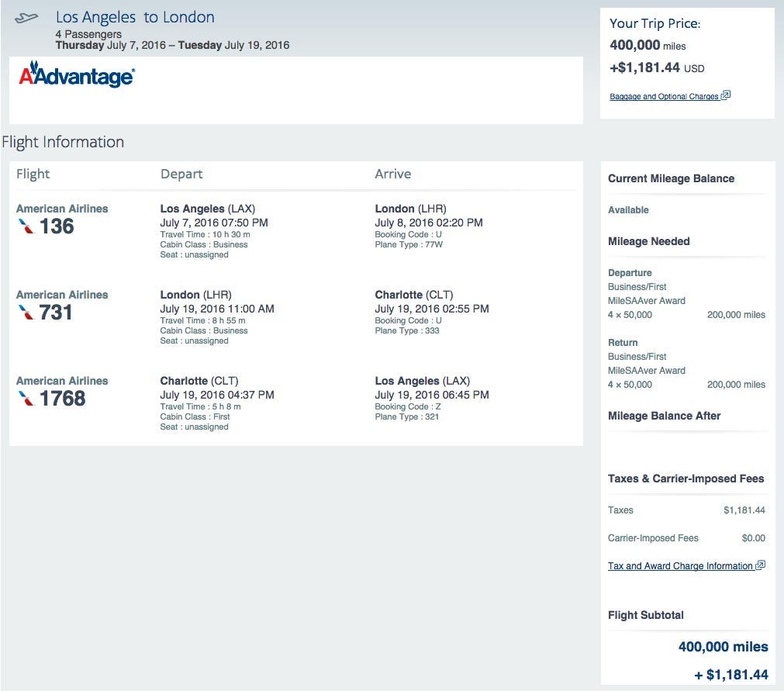Click the Mileage Needed heading

[x=648, y=241]
